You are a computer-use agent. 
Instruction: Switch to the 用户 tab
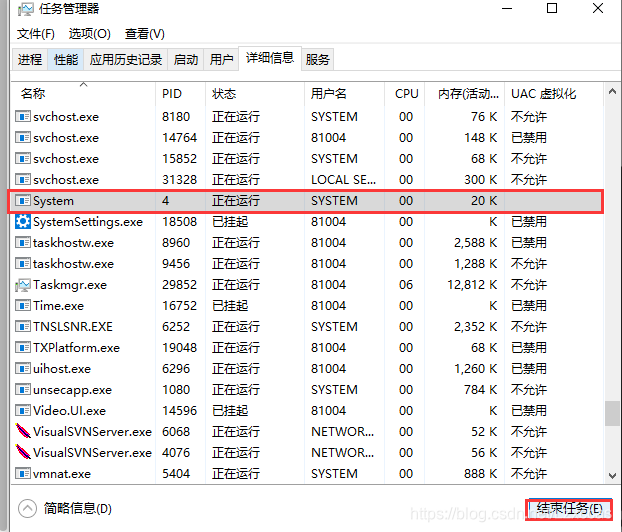221,60
